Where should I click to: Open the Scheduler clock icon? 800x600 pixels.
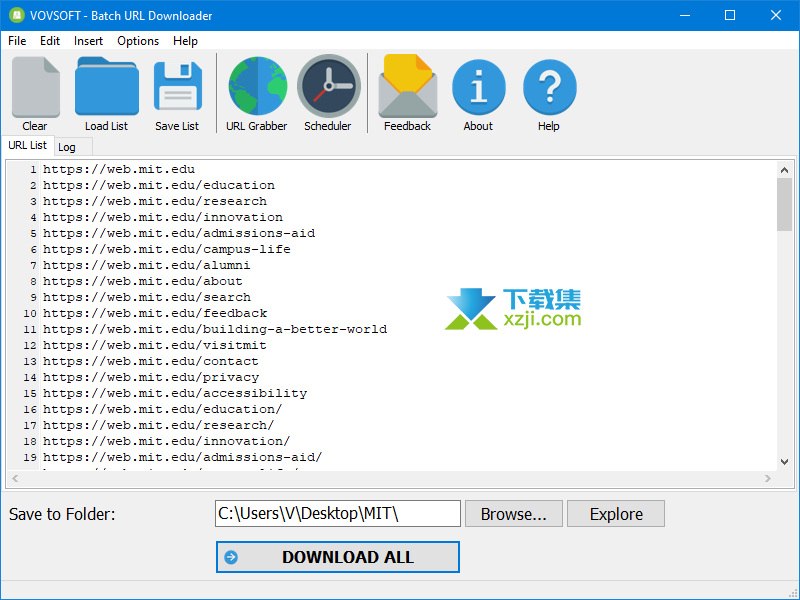[x=329, y=86]
